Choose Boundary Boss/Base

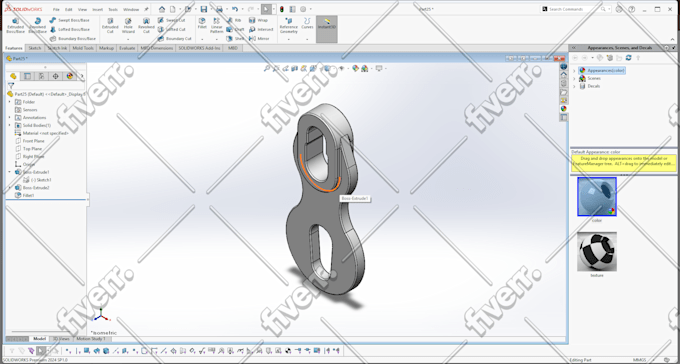pyautogui.click(x=72, y=39)
